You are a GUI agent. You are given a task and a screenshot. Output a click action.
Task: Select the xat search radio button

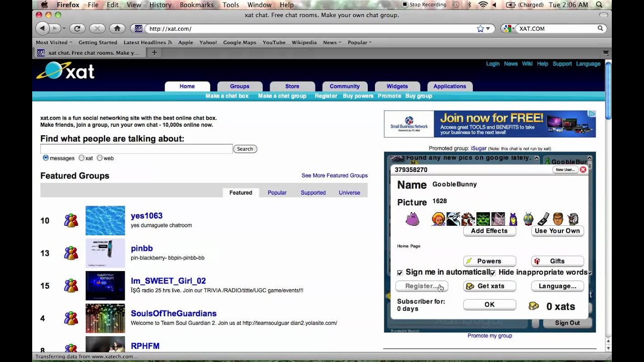click(82, 158)
